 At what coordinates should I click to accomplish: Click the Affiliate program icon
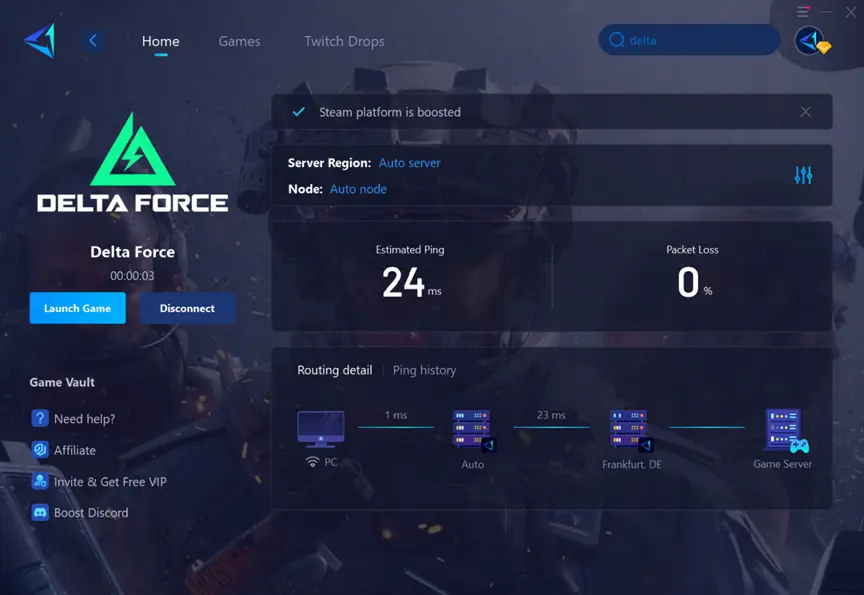point(40,450)
